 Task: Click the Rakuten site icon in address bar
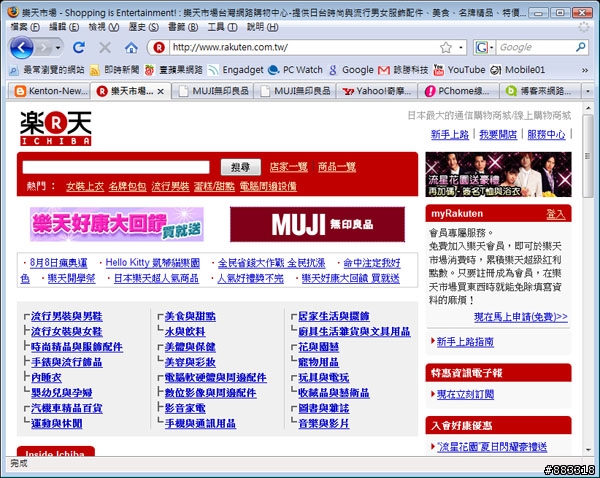(x=159, y=48)
